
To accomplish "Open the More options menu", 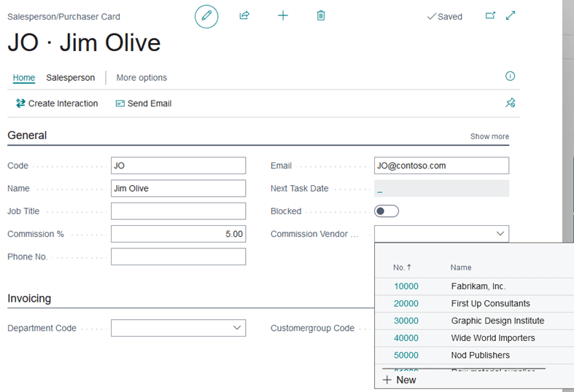I will tap(141, 77).
